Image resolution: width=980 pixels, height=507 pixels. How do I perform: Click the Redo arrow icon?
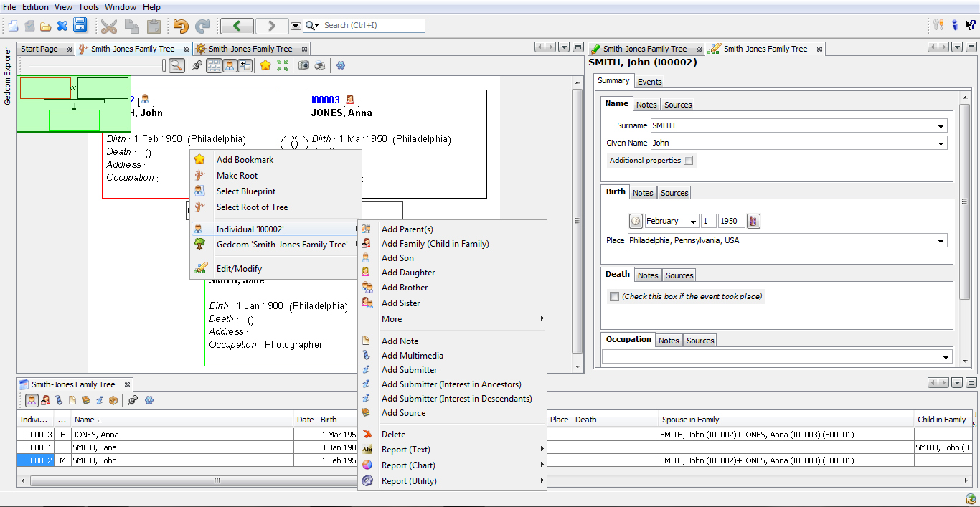click(x=203, y=27)
